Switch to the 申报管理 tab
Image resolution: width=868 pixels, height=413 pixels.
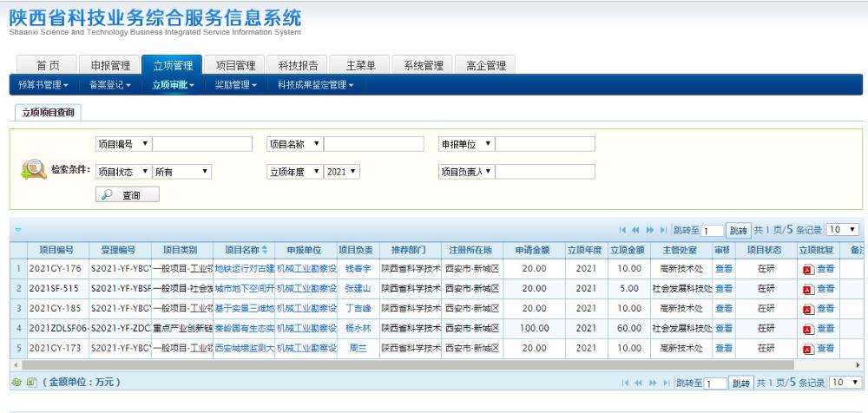click(x=105, y=65)
